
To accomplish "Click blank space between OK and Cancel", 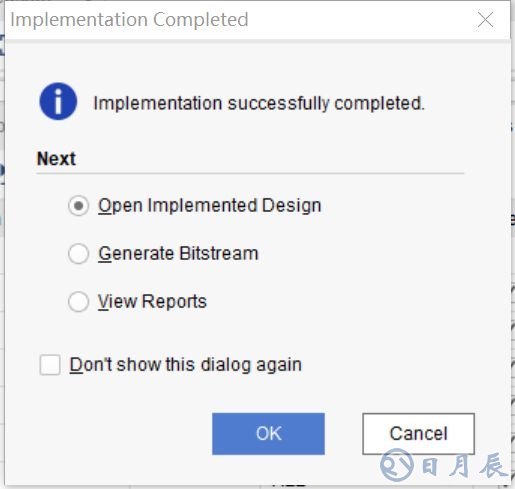I will (343, 434).
